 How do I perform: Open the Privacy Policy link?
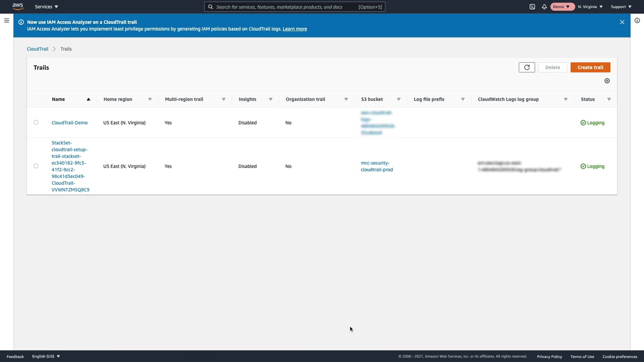[x=549, y=356]
